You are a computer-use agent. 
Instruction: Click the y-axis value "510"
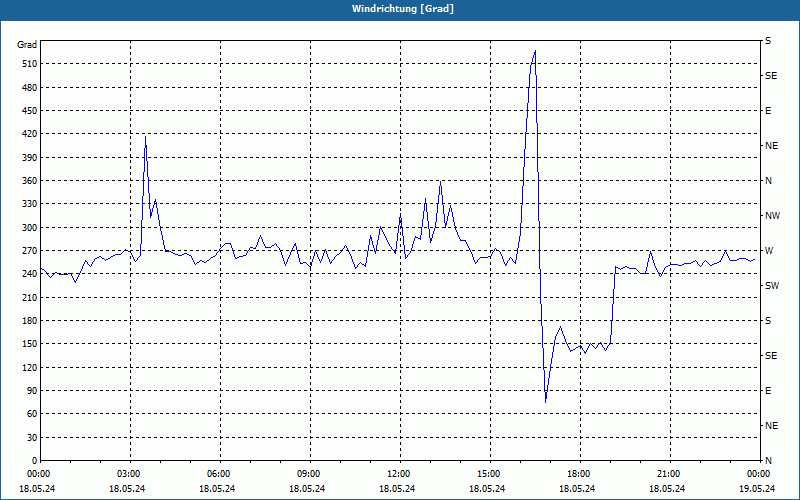[29, 64]
